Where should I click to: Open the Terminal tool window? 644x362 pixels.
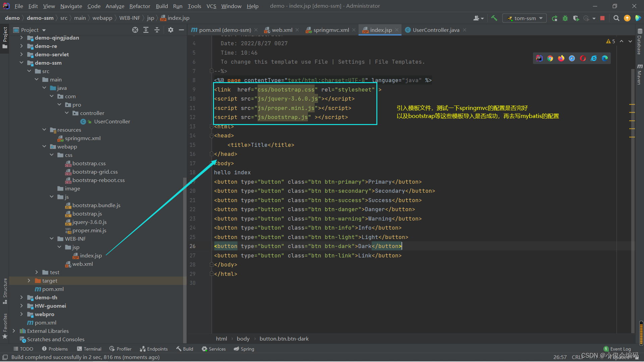[x=89, y=349]
